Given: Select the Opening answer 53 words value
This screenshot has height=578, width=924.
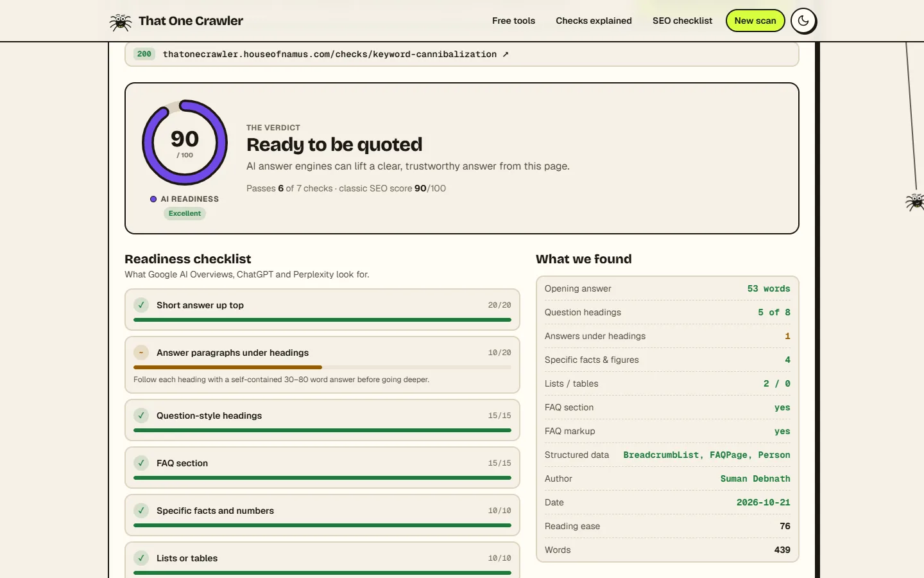Looking at the screenshot, I should pos(769,289).
